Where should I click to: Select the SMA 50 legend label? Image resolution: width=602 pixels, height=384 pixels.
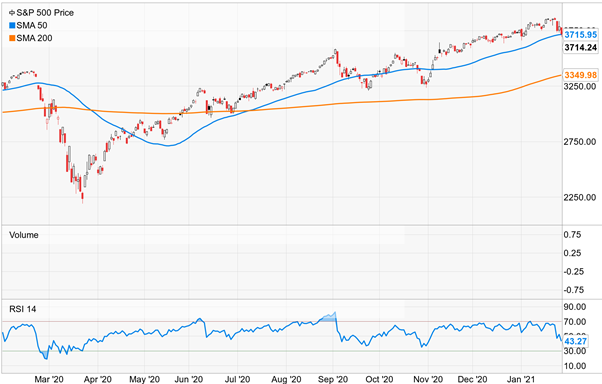click(32, 25)
